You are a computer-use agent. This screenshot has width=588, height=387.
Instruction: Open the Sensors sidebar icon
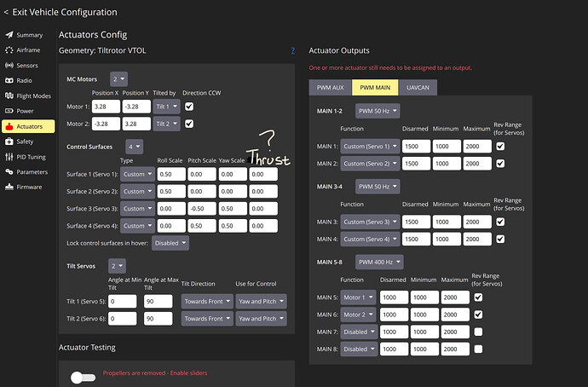(x=9, y=65)
